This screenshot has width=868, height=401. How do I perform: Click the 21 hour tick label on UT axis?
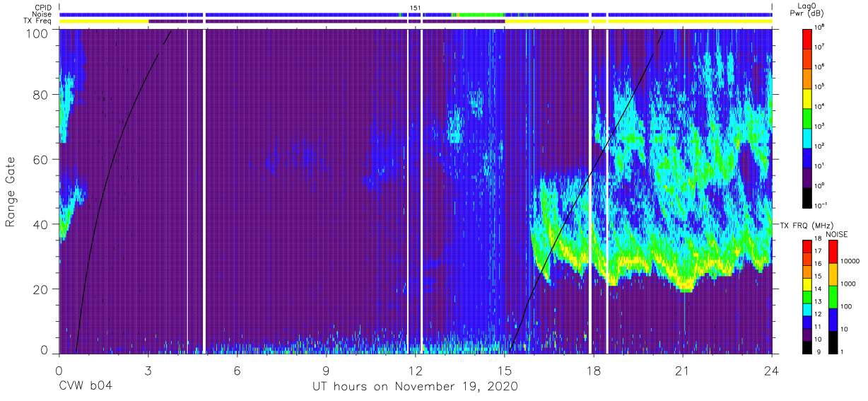[x=683, y=370]
